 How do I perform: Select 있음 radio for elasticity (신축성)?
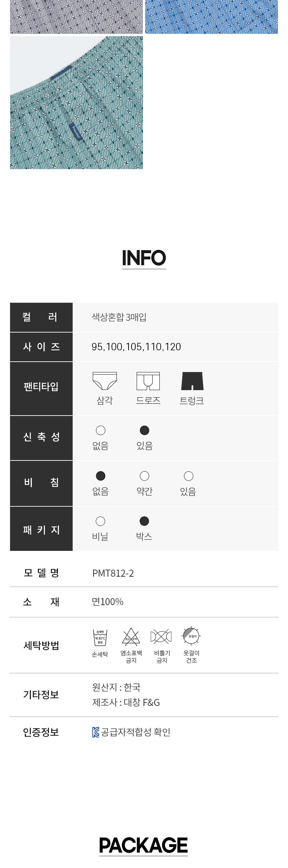pyautogui.click(x=145, y=431)
